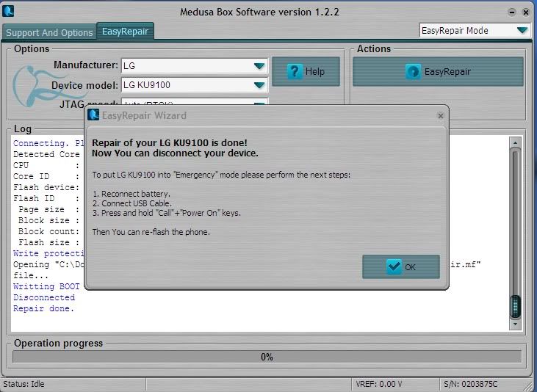Click 'VREF: 0.00 V' in status bar
Image resolution: width=537 pixels, height=392 pixels.
pos(379,384)
